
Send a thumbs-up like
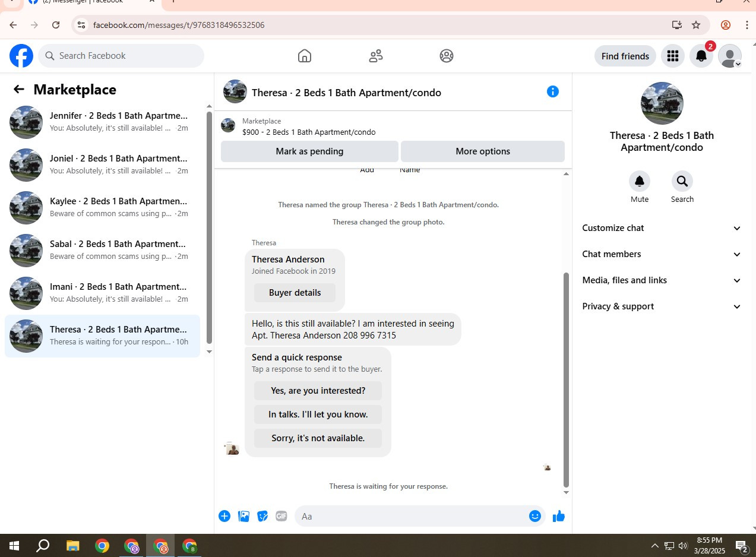coord(558,516)
